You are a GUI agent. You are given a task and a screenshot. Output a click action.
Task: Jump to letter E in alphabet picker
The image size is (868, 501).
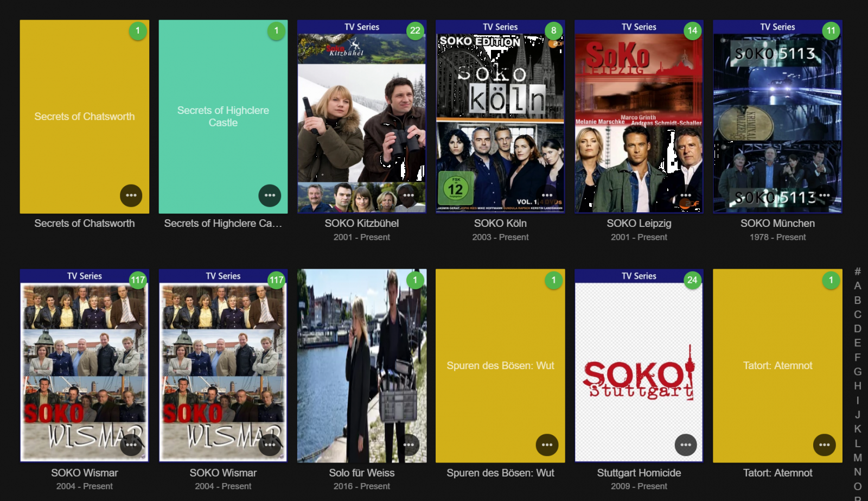click(858, 343)
